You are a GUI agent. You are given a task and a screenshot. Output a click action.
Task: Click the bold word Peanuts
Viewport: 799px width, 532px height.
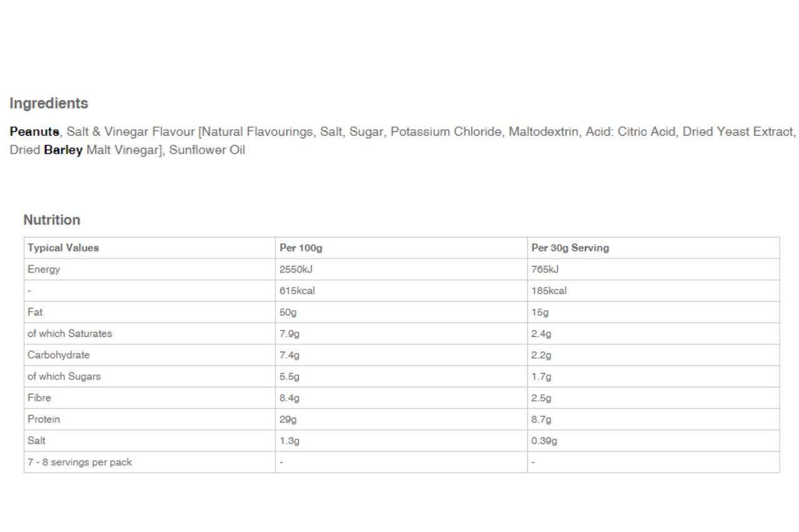34,132
